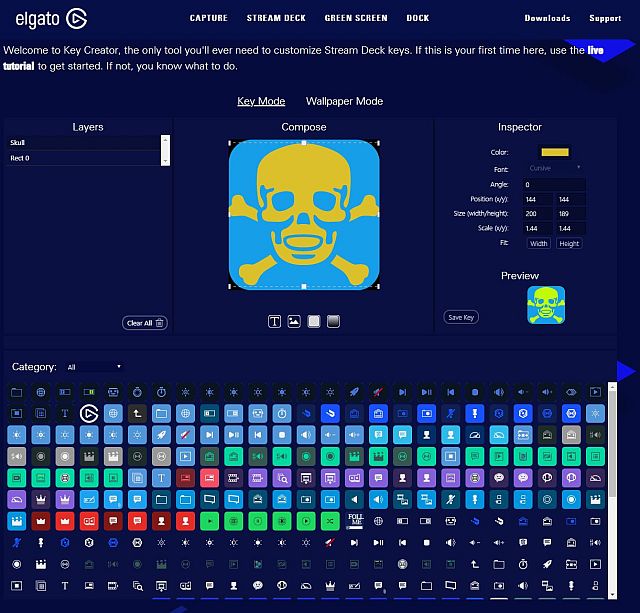The height and width of the screenshot is (613, 640).
Task: Pick the green shuffle icon from library
Action: click(332, 521)
